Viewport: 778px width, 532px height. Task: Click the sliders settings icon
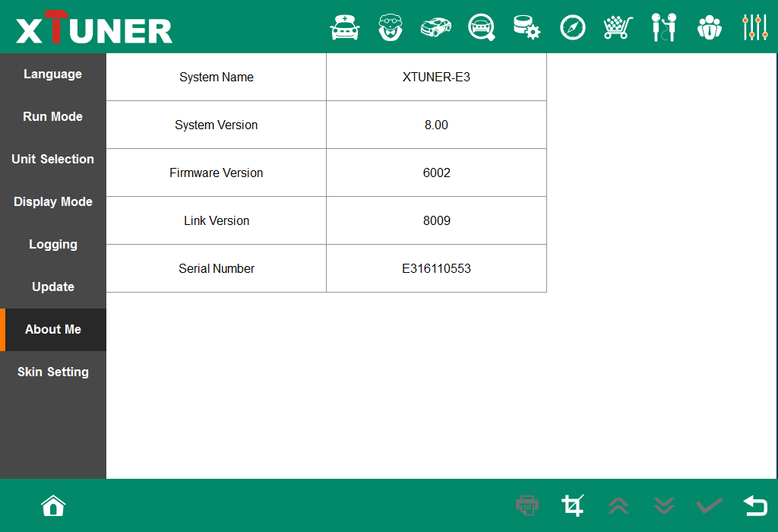pos(755,27)
